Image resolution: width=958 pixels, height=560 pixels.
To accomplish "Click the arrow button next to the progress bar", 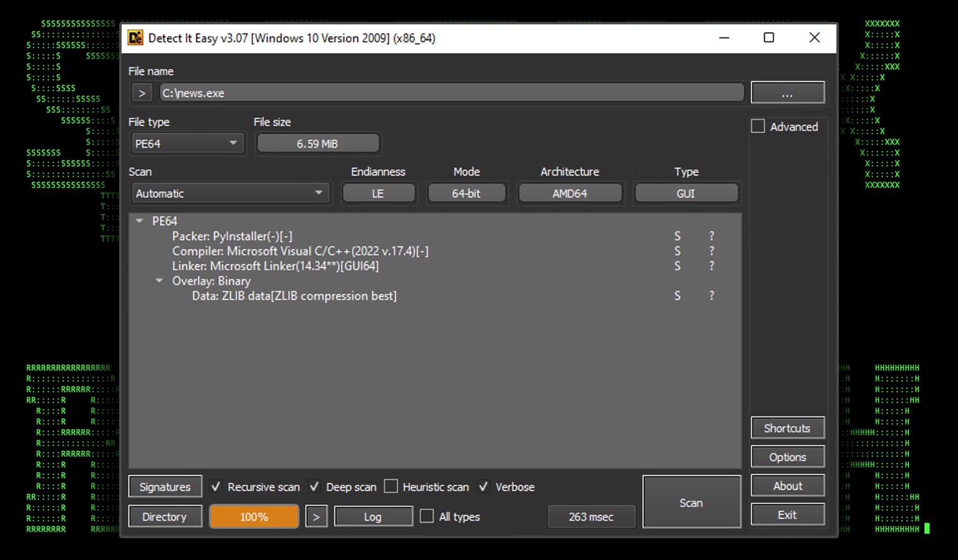I will point(316,517).
